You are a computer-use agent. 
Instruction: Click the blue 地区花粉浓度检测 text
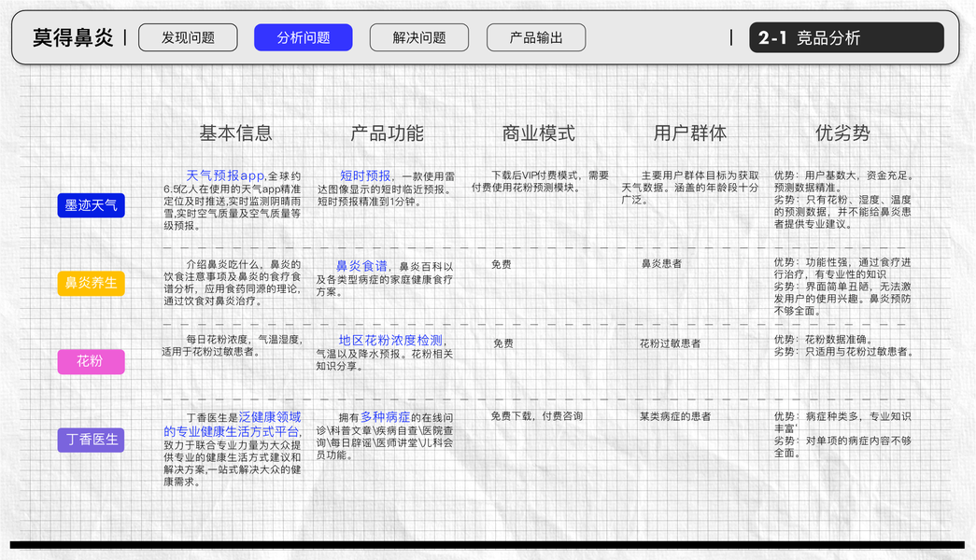390,341
